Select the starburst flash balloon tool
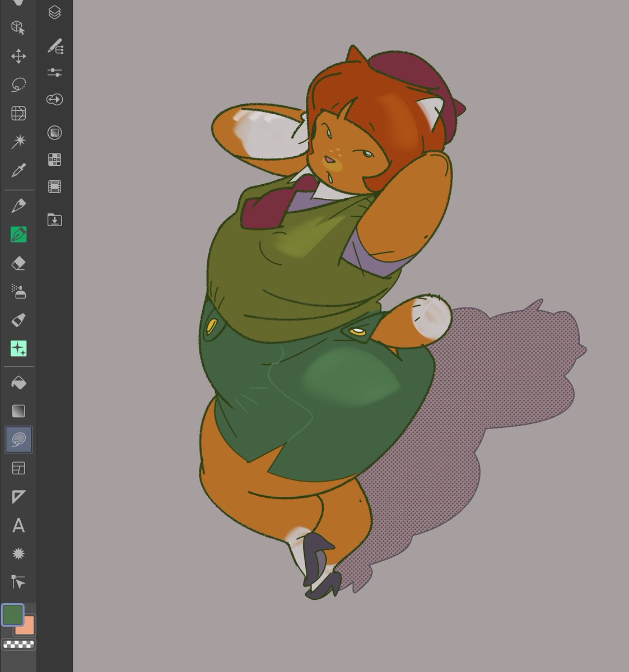This screenshot has width=629, height=672. (x=18, y=554)
